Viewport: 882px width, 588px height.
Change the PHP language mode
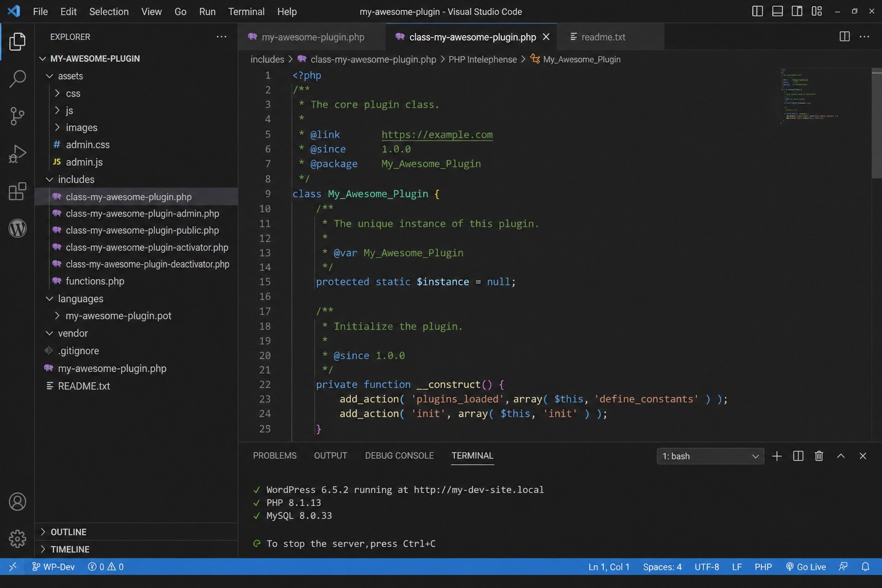(763, 567)
